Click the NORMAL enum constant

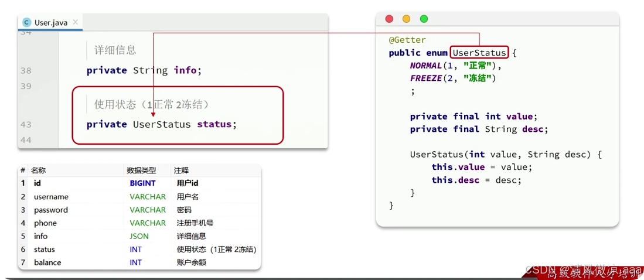click(425, 65)
